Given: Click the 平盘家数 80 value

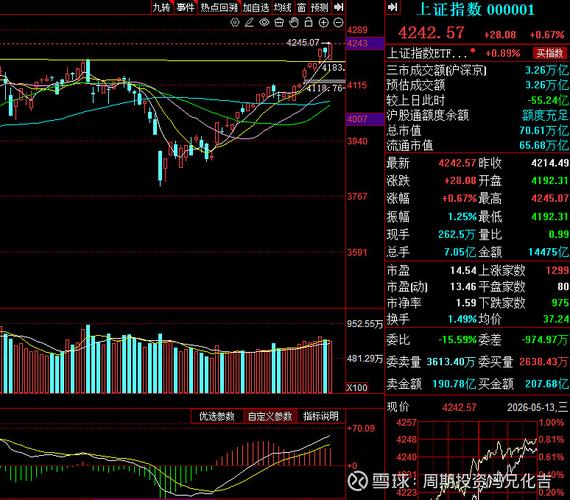Looking at the screenshot, I should click(x=563, y=287).
